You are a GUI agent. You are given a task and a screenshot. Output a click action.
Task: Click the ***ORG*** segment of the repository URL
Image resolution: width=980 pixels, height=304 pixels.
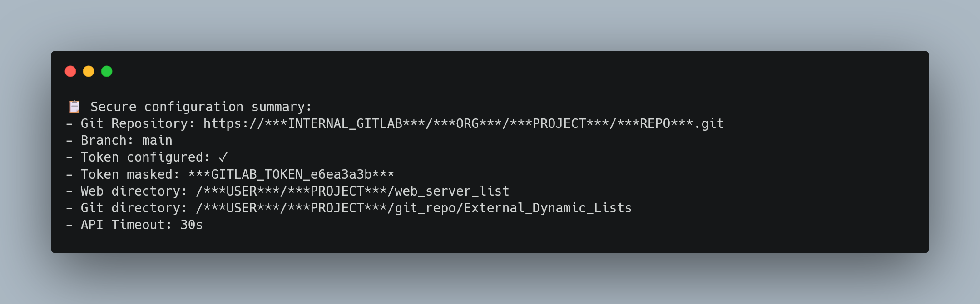[468, 124]
